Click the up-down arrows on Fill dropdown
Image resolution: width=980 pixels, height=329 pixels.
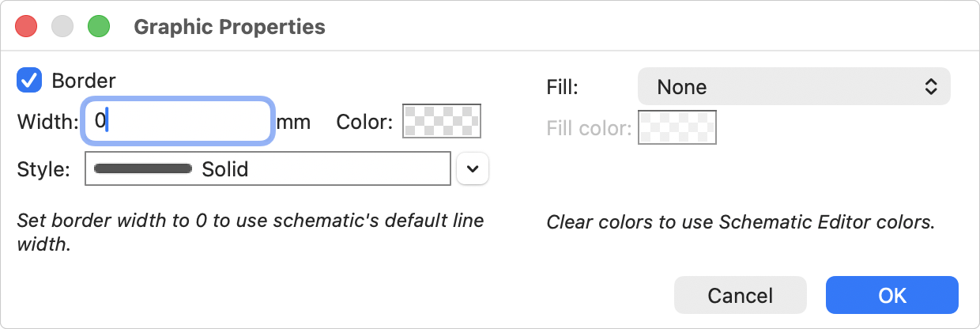point(931,87)
